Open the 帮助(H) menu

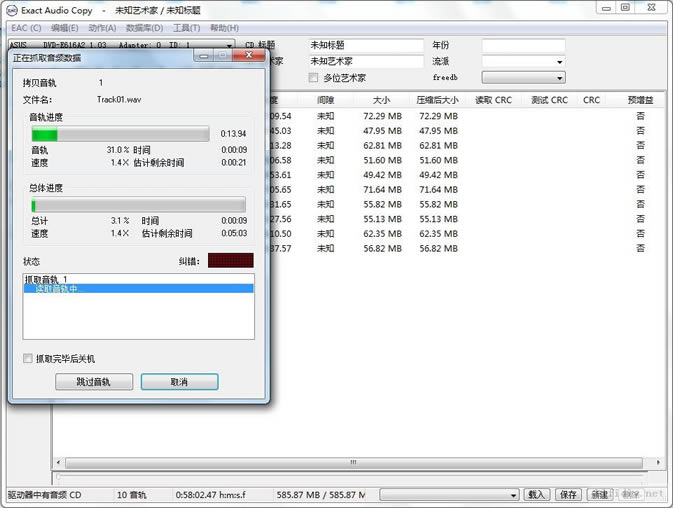click(x=224, y=28)
